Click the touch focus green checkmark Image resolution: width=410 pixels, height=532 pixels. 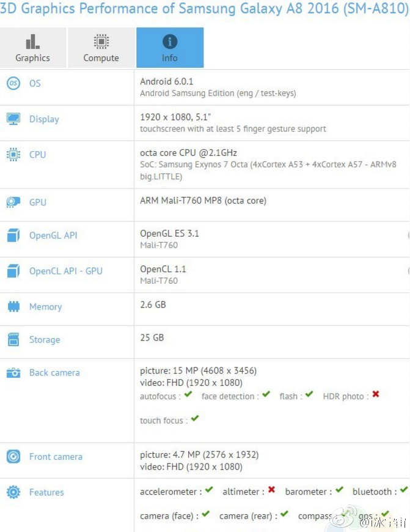tap(195, 418)
